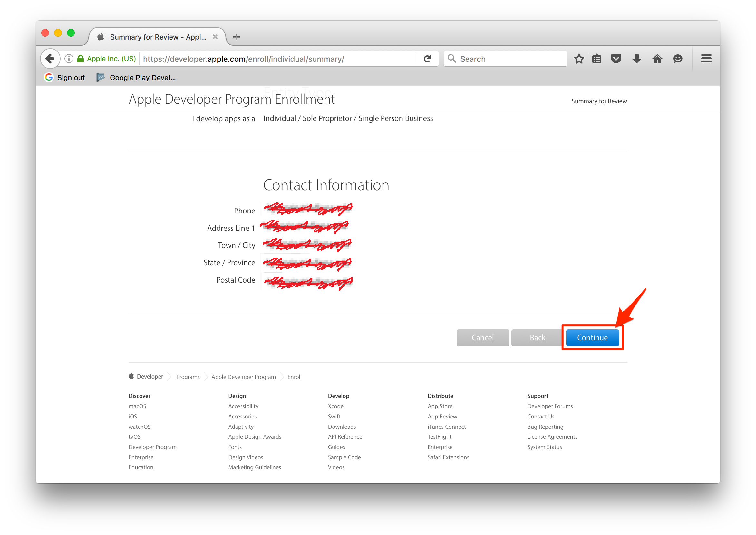Click the smiley face chat icon
The width and height of the screenshot is (756, 535).
[x=677, y=59]
